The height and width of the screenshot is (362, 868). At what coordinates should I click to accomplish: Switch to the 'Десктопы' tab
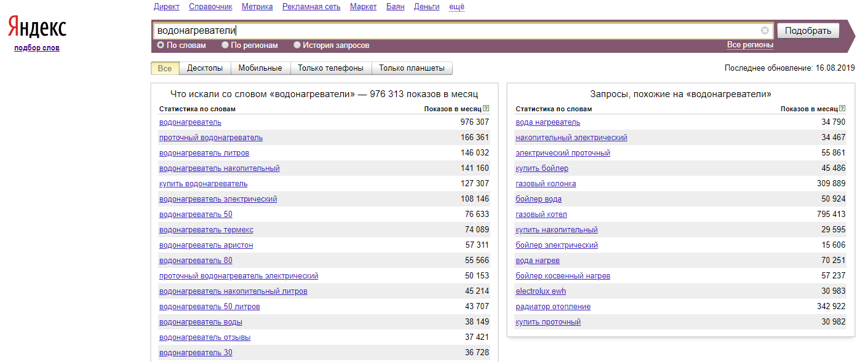click(x=205, y=68)
